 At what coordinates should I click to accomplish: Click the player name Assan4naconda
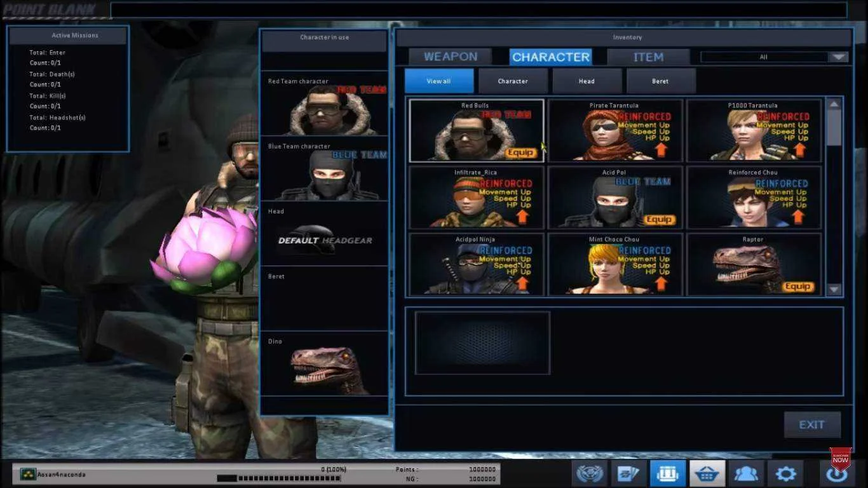coord(62,475)
